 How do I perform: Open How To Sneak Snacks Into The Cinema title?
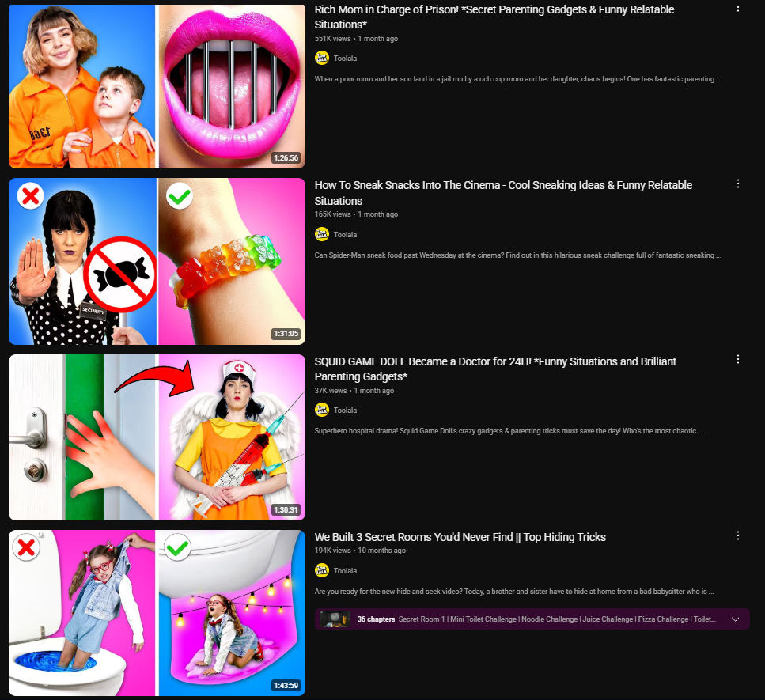503,193
